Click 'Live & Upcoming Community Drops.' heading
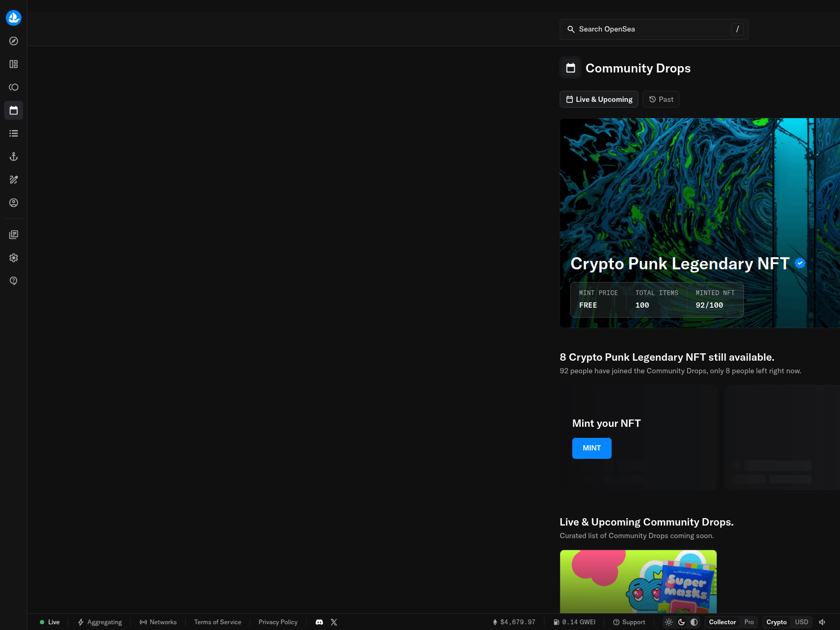 [x=646, y=522]
